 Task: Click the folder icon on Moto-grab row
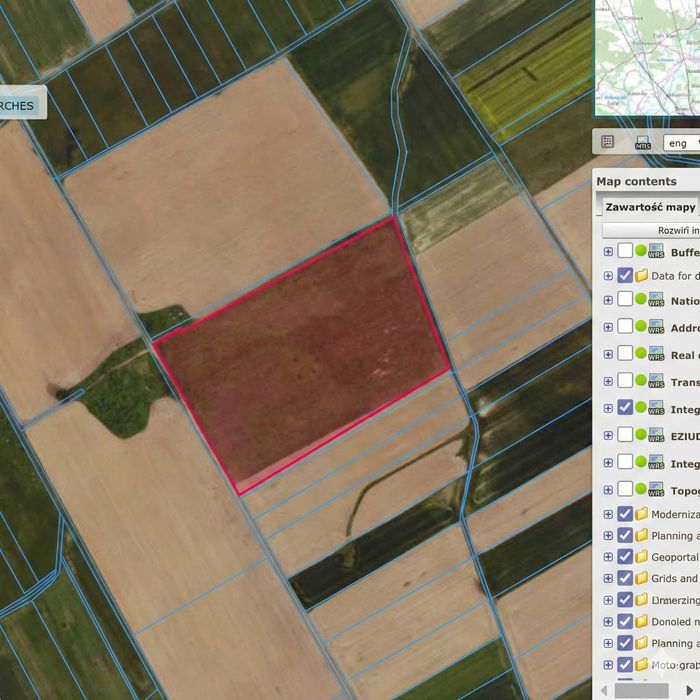coord(642,665)
